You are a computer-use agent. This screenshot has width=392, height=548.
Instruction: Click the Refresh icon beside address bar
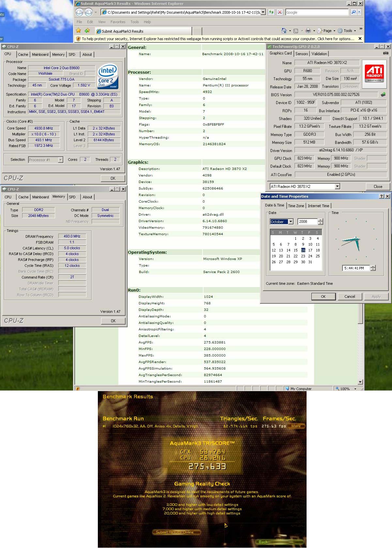[x=271, y=12]
